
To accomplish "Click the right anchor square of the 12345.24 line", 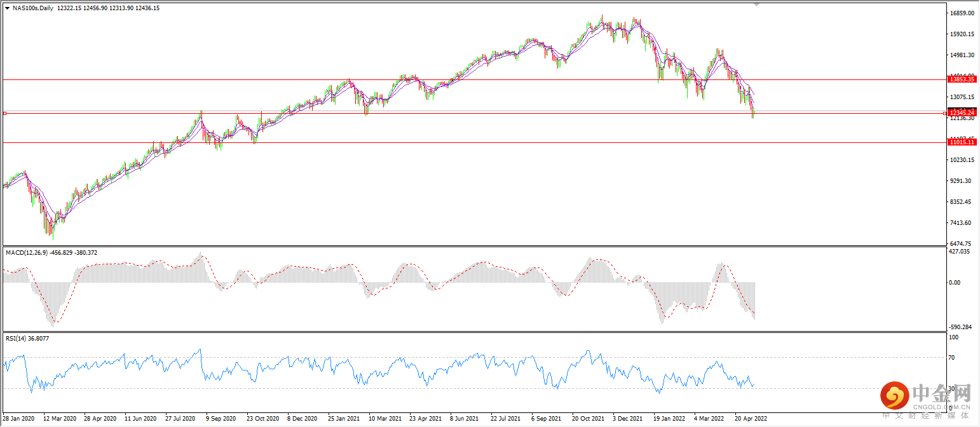I will pyautogui.click(x=945, y=113).
